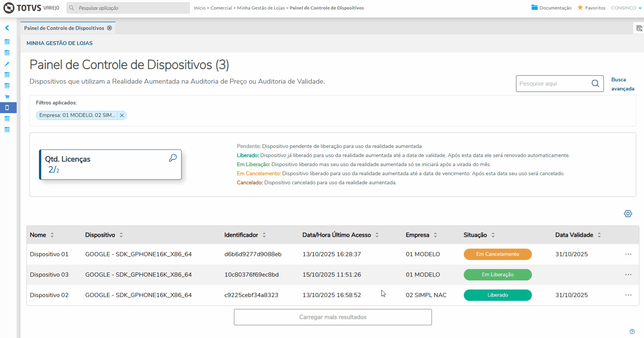Click Carregar mais resultados button
This screenshot has width=644, height=338.
pyautogui.click(x=333, y=317)
